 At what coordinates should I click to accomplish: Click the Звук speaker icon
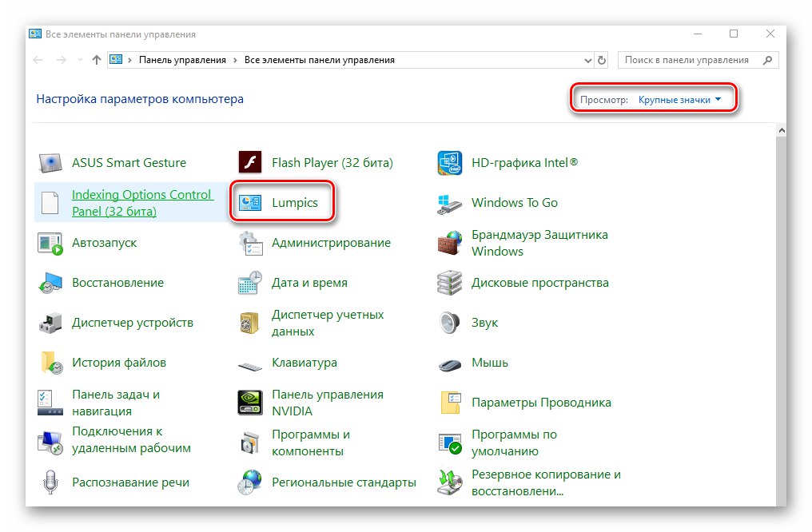coord(449,323)
